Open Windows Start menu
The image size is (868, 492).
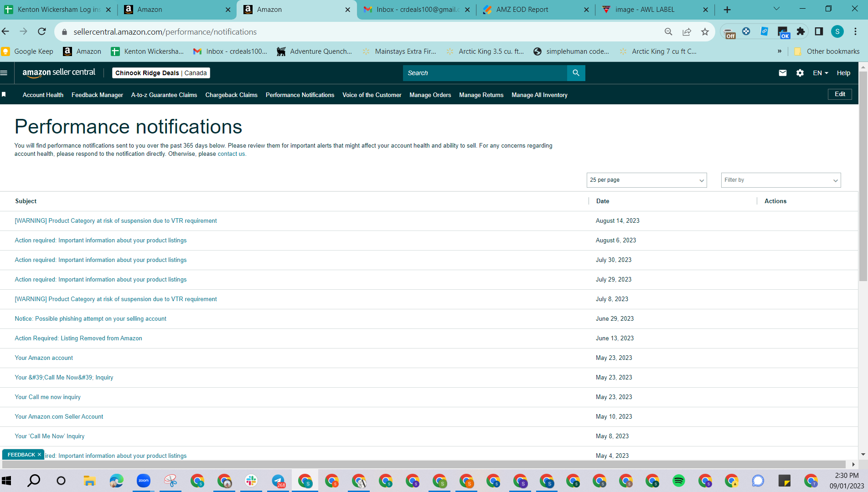[6, 481]
